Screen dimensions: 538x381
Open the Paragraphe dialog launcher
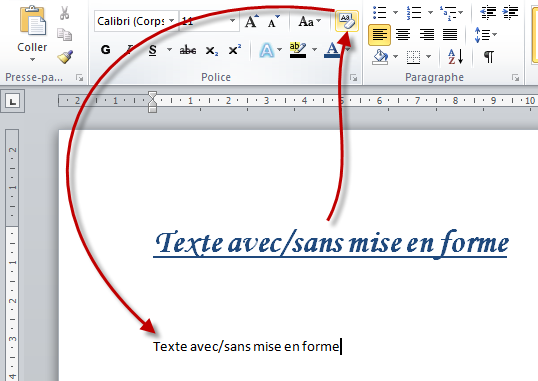(x=515, y=78)
